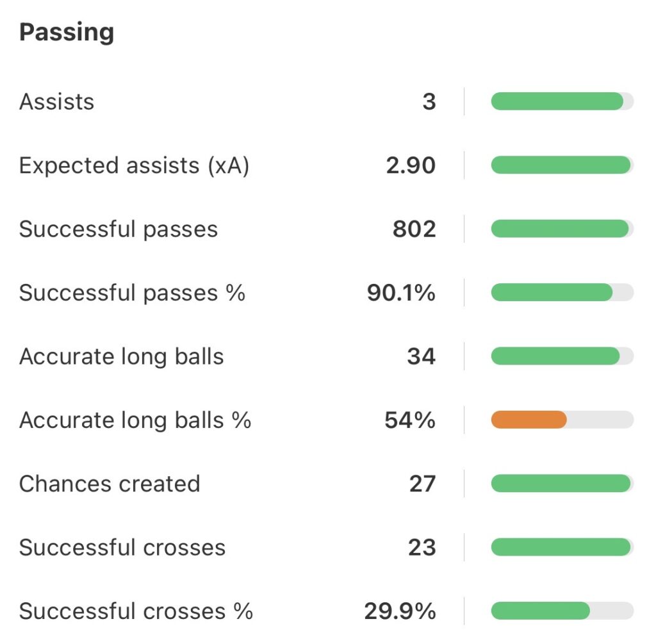Click the Successful passes % progress bar
Image resolution: width=656 pixels, height=644 pixels.
click(552, 293)
